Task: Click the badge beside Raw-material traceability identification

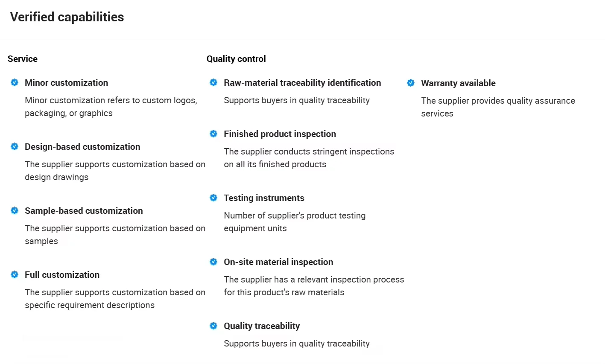Action: tap(213, 82)
